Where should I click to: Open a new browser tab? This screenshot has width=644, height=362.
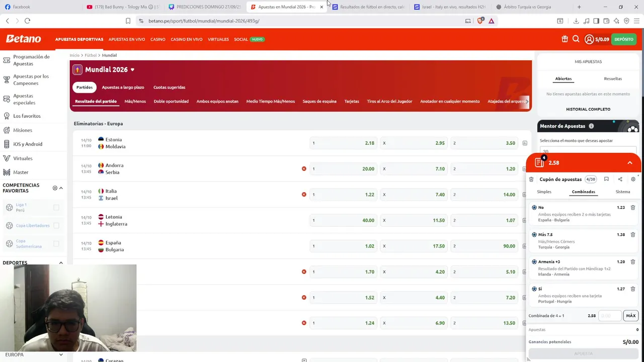(x=579, y=7)
